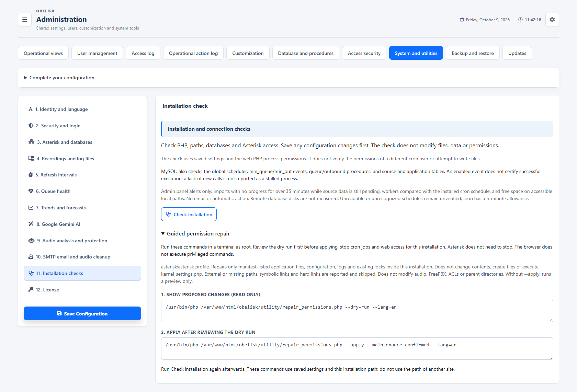The image size is (577, 392).
Task: Select System and utilities tab
Action: [416, 53]
